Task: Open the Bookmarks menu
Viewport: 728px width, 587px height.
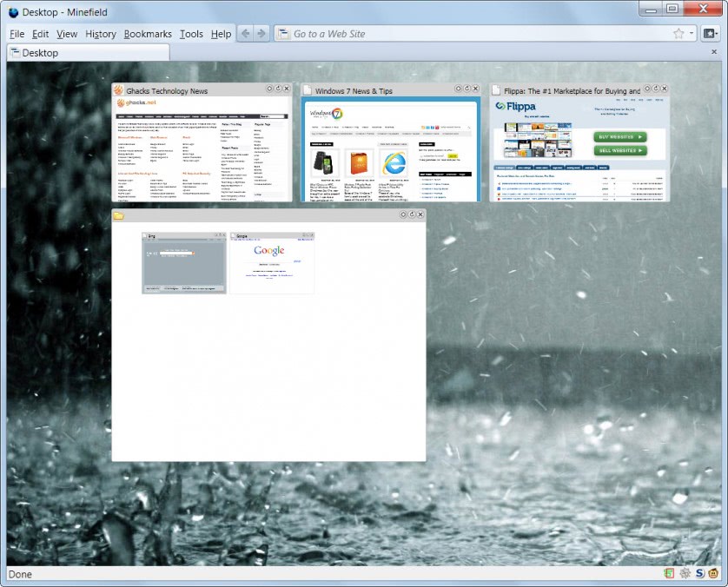Action: coord(148,34)
